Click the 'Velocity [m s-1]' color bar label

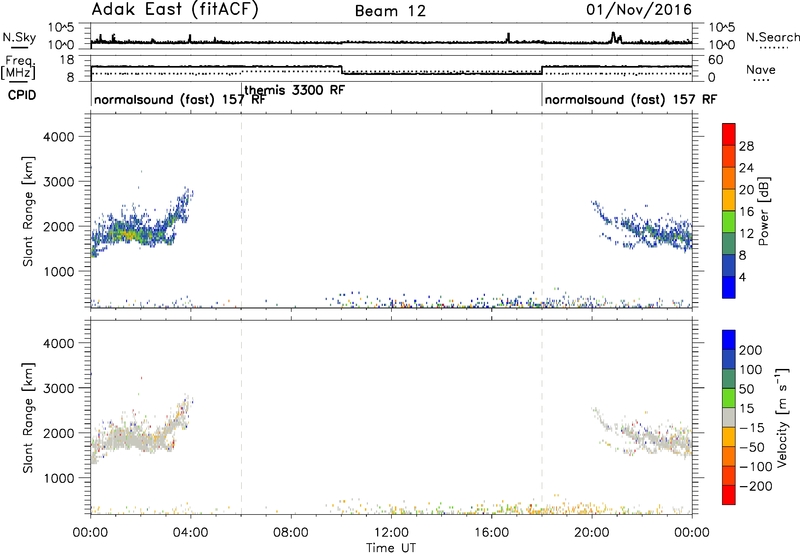click(781, 417)
